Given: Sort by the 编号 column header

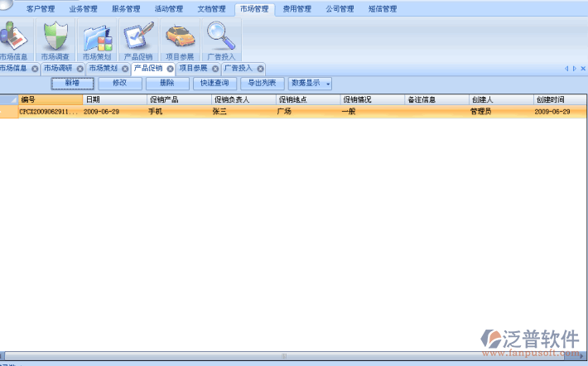Looking at the screenshot, I should (x=51, y=99).
